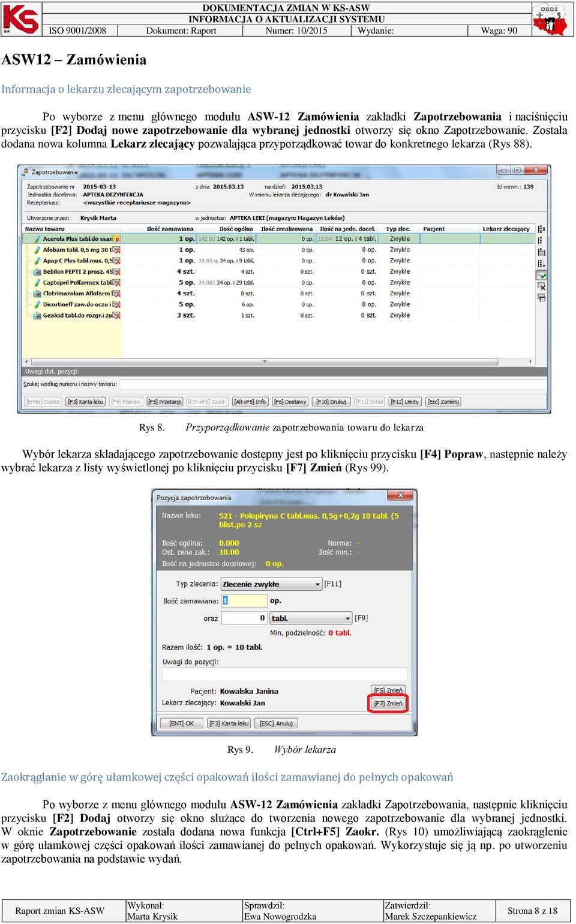
Task: Click [Alt+F5] Info button
Action: 250,402
